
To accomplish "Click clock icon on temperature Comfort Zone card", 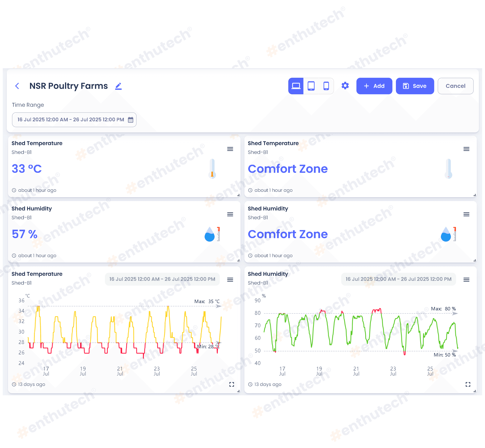I will click(x=250, y=190).
